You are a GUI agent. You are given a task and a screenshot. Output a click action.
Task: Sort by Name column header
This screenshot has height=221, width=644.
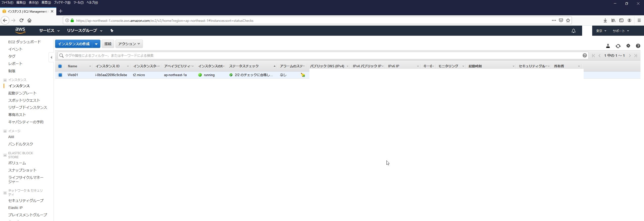click(x=79, y=66)
